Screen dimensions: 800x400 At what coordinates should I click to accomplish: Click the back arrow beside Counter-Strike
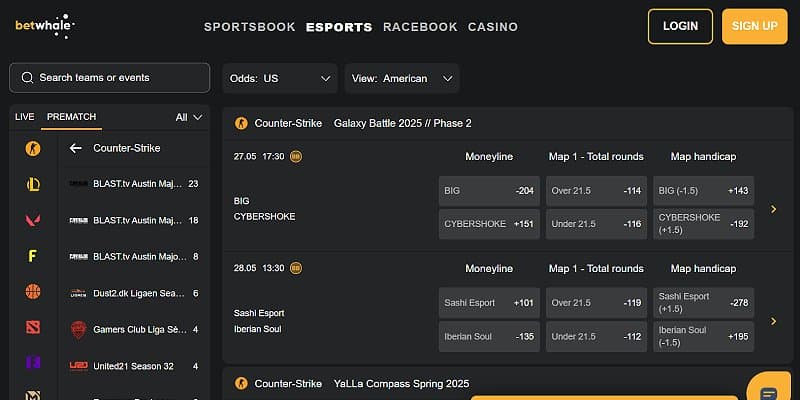[75, 148]
